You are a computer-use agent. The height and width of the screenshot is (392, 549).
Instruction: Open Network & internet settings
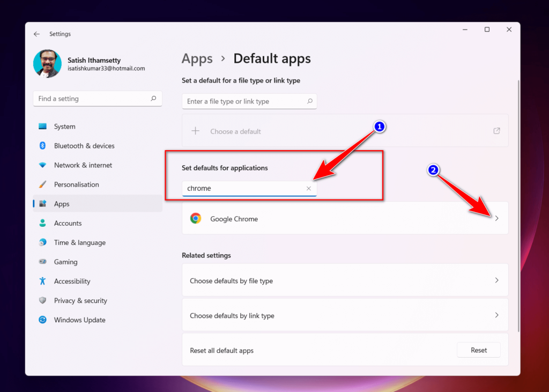[x=98, y=165]
